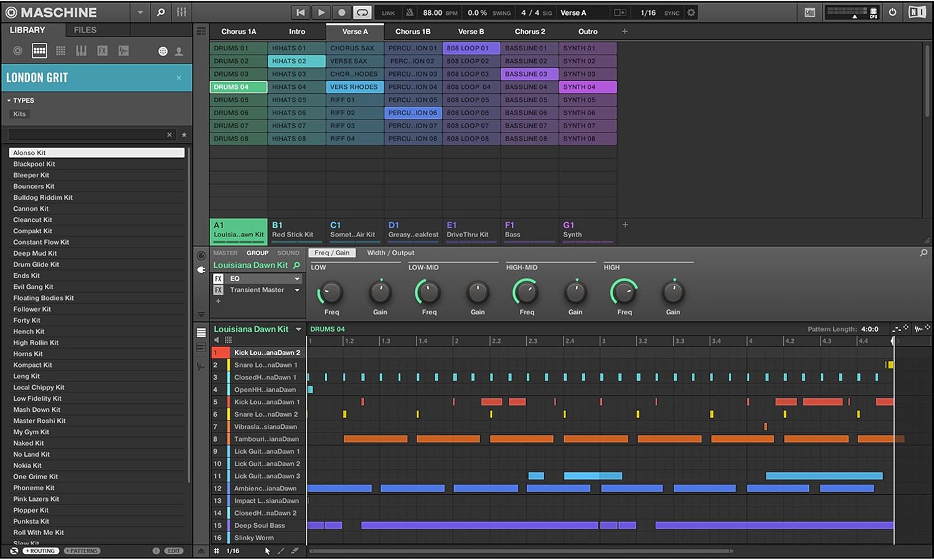This screenshot has height=560, width=934.
Task: Open the Transient Master plugin dropdown
Action: coord(297,289)
